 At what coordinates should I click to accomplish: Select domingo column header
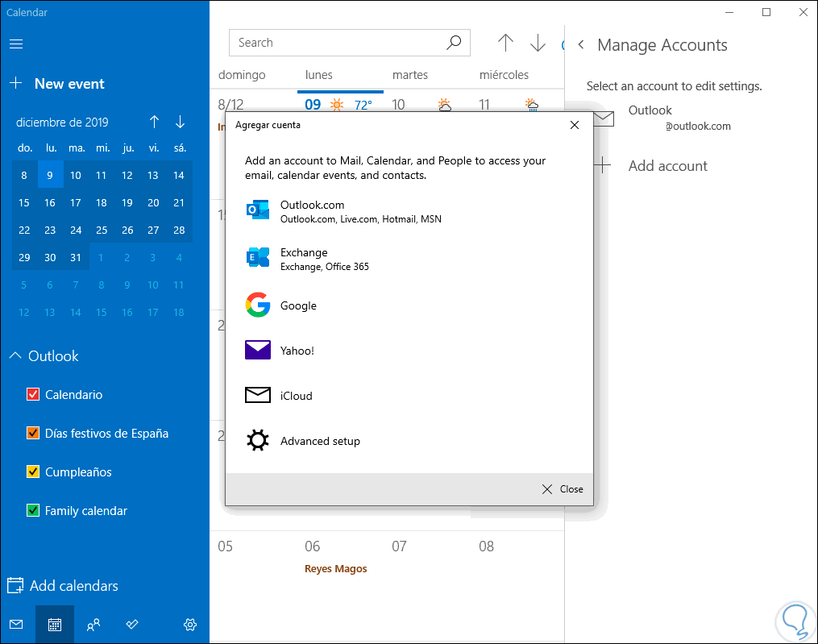(242, 75)
